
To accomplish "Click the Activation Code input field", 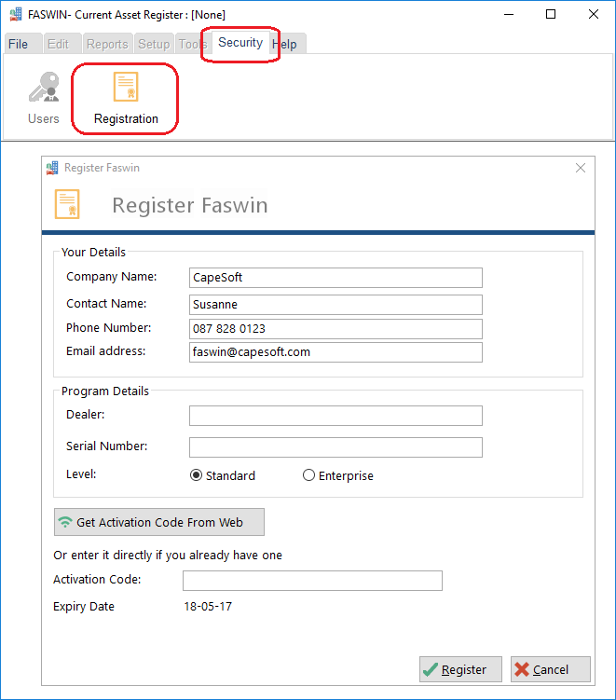I will [x=312, y=581].
